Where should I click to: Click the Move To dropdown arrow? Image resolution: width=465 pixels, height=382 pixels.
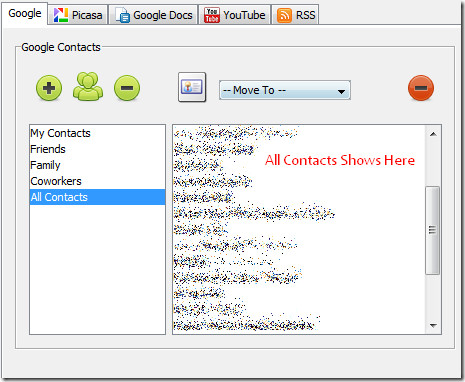341,91
